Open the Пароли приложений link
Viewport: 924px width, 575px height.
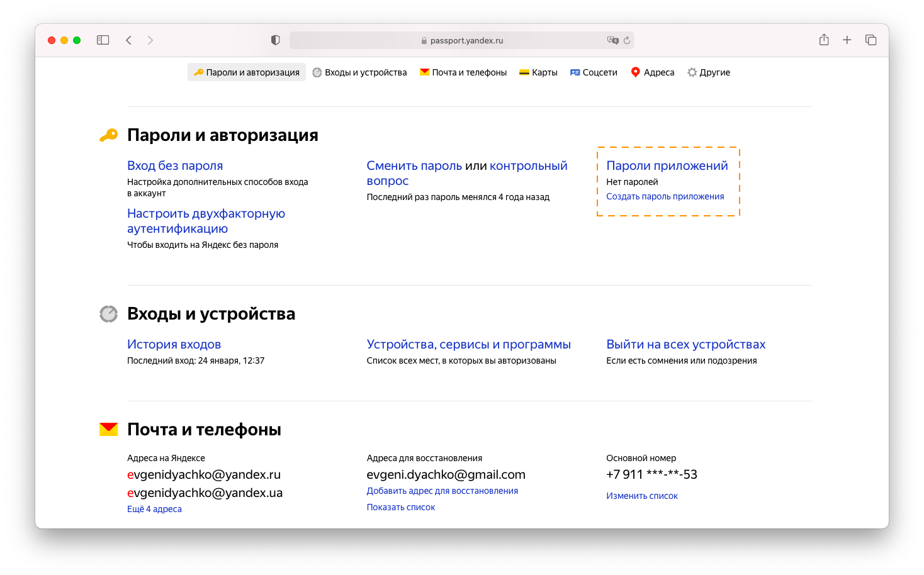(667, 165)
